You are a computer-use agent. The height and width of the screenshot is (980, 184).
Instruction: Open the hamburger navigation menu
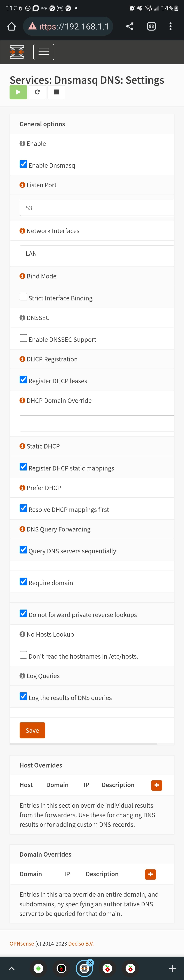coord(44,52)
